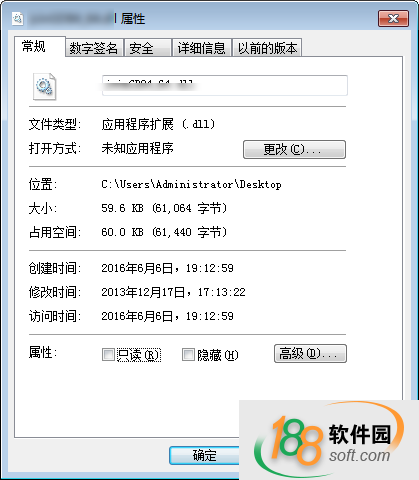Click the 属性 title bar text
The height and width of the screenshot is (480, 419).
[133, 19]
